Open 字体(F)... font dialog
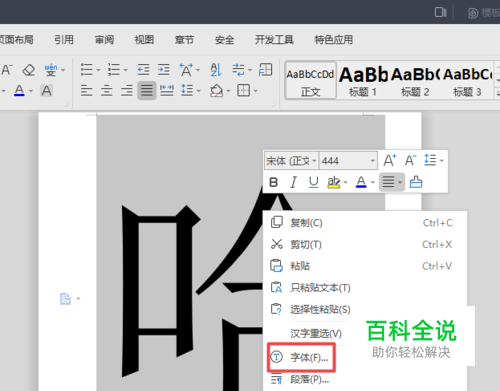The image size is (500, 391). (301, 357)
